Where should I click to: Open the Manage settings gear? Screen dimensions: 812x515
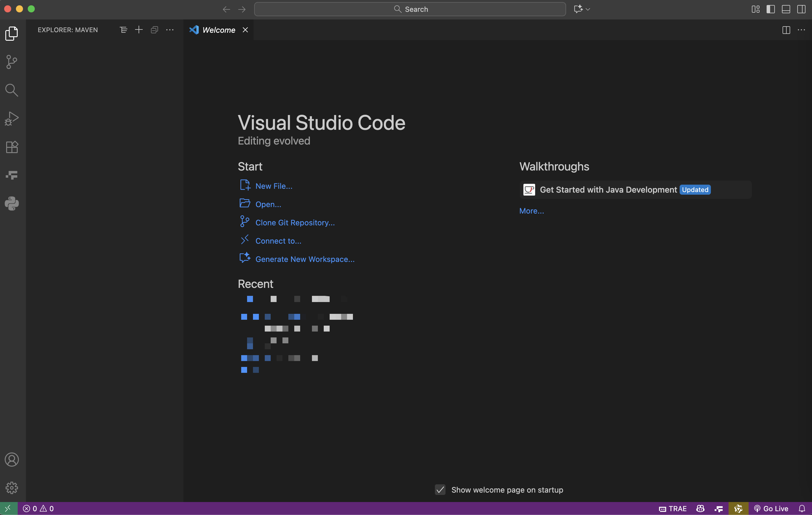(x=12, y=488)
